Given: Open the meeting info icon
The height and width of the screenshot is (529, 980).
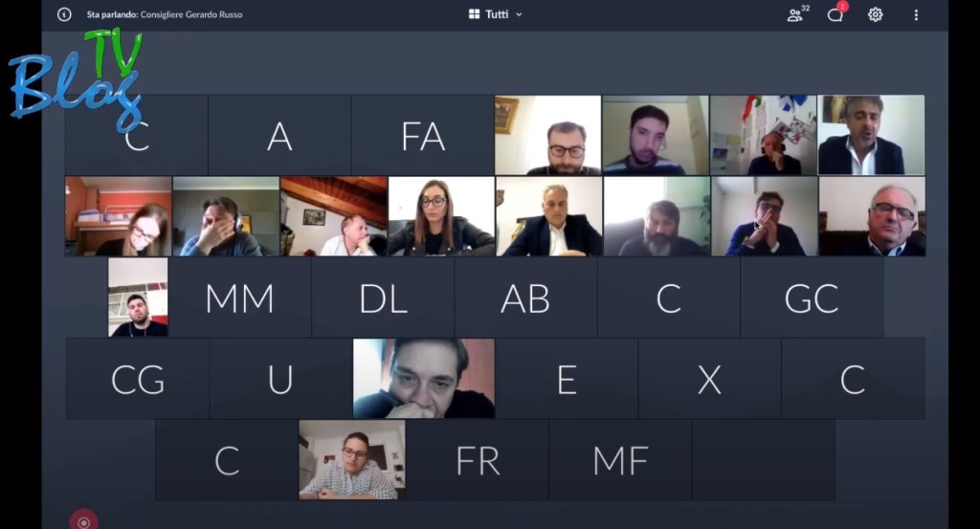Looking at the screenshot, I should pyautogui.click(x=64, y=14).
